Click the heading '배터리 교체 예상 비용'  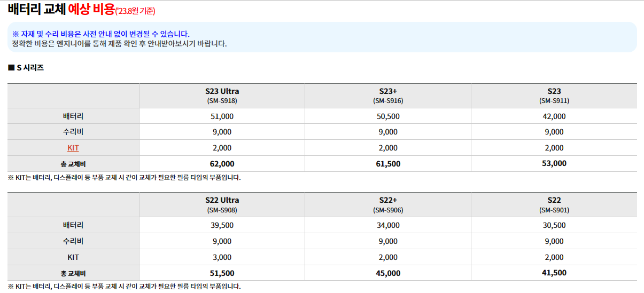(61, 9)
